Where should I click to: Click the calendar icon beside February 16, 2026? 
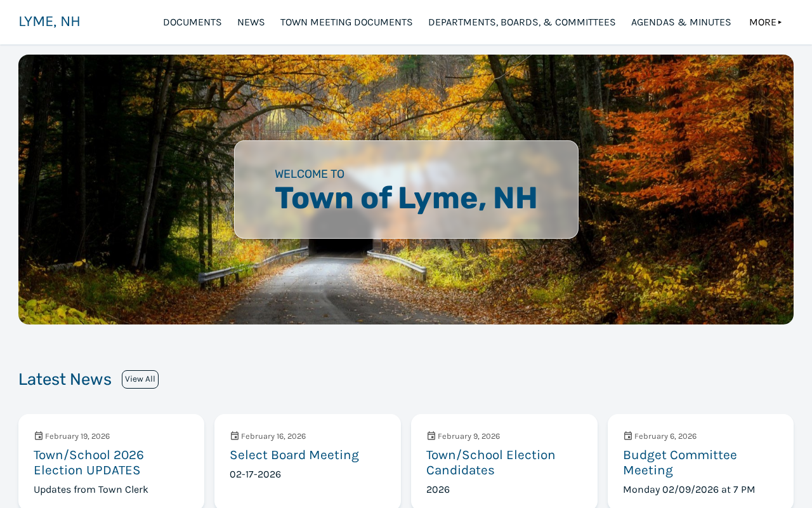point(235,436)
